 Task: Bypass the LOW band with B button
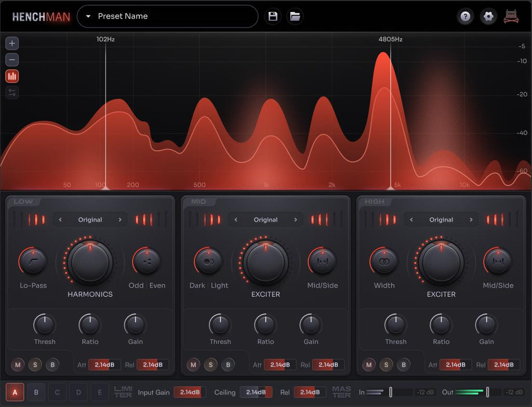pyautogui.click(x=52, y=364)
